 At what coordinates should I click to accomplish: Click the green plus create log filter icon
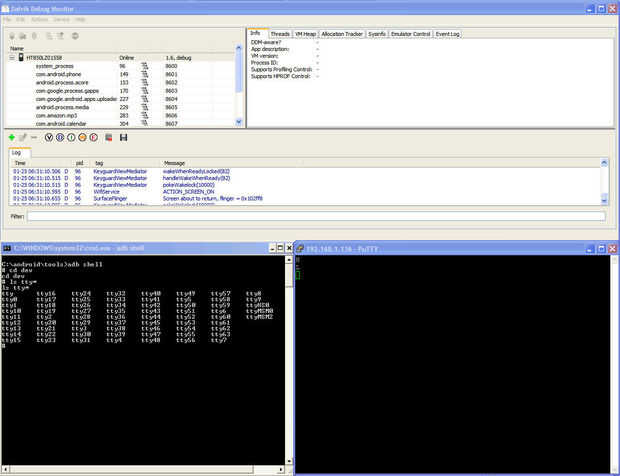tap(12, 138)
